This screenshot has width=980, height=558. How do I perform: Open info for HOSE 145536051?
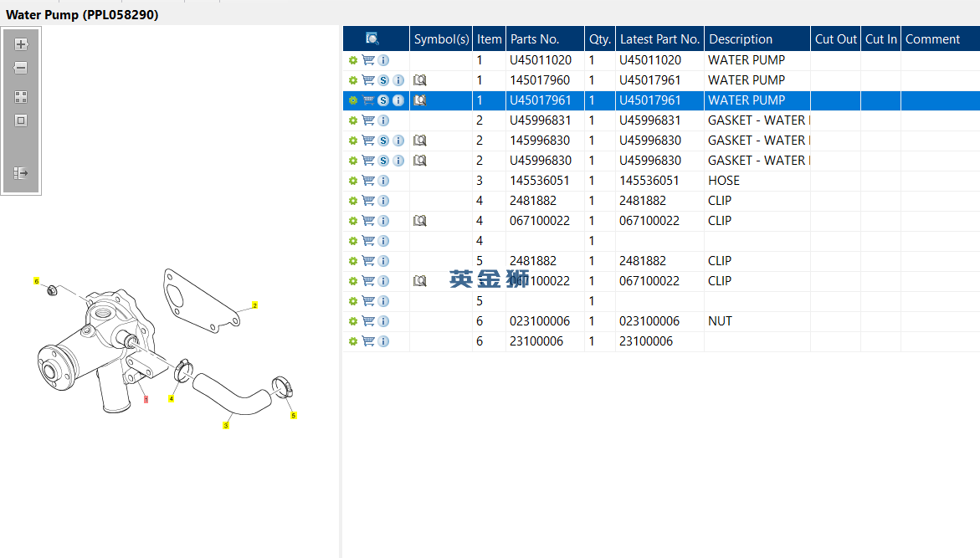[x=384, y=181]
